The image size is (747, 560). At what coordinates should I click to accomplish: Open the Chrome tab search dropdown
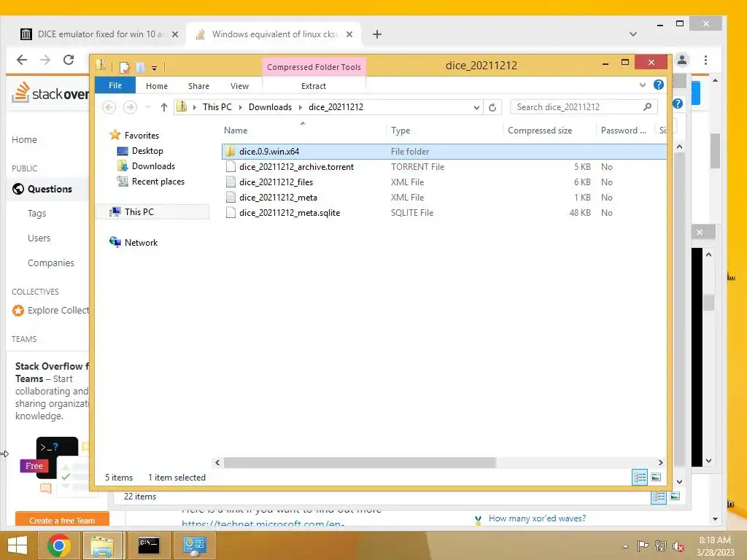point(632,34)
